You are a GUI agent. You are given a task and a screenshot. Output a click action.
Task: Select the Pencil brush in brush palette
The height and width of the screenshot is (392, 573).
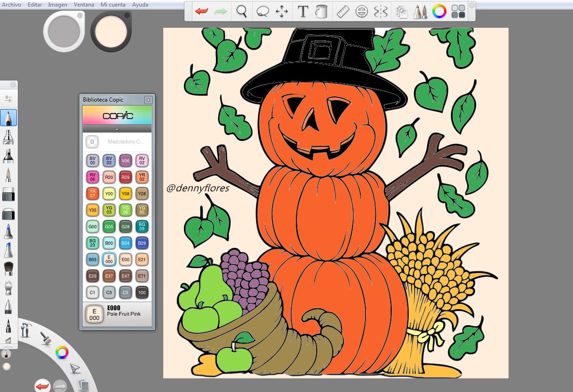pyautogui.click(x=8, y=118)
